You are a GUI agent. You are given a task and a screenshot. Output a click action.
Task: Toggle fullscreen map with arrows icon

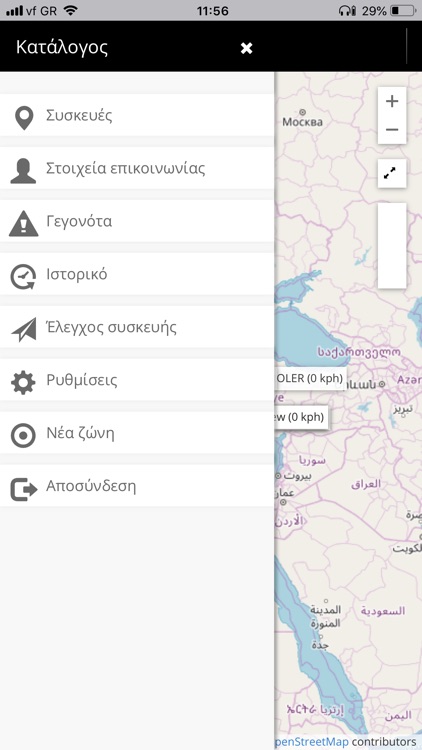[x=392, y=174]
